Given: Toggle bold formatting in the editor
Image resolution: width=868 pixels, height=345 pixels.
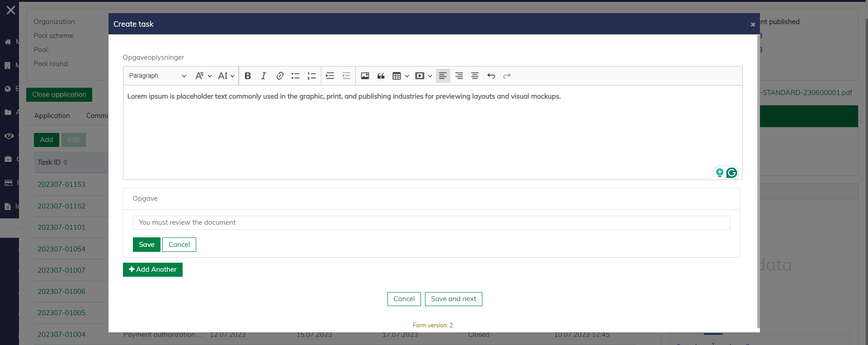Looking at the screenshot, I should click(248, 76).
